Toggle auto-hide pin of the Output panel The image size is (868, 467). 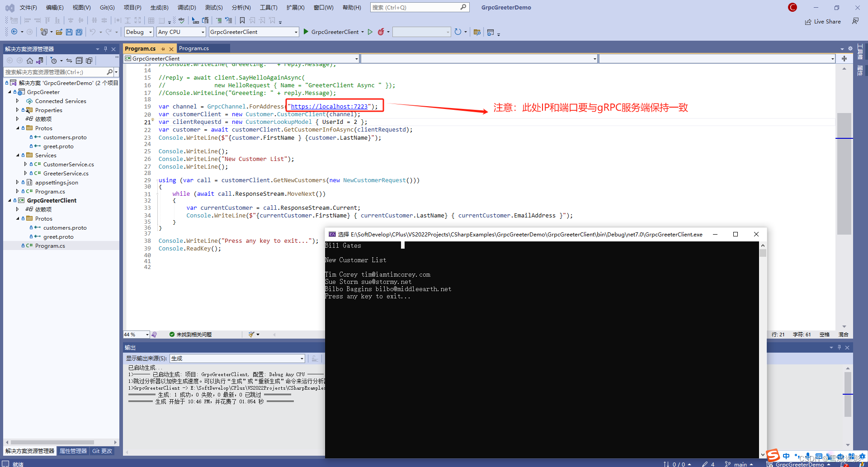pos(839,347)
